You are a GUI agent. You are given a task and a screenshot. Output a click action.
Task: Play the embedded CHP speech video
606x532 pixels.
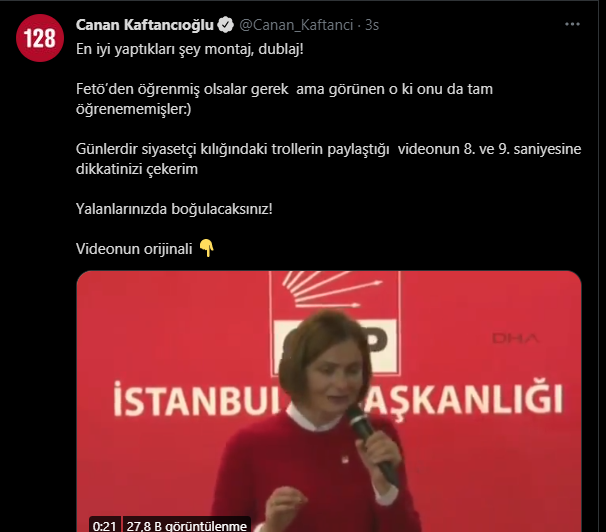coord(329,401)
